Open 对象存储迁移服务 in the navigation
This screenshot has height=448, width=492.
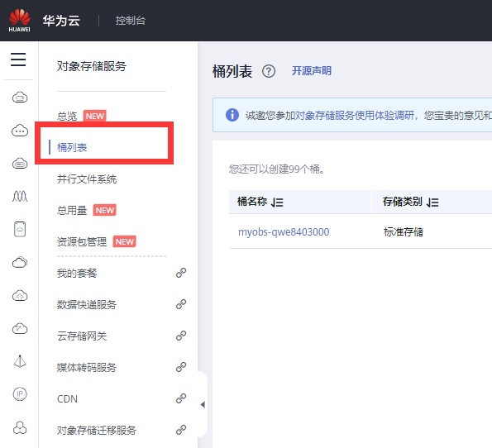tap(96, 430)
